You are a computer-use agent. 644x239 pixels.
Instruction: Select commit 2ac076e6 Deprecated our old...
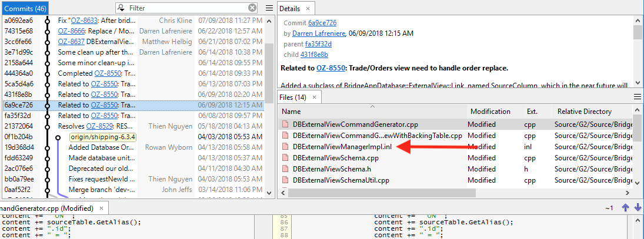coord(133,169)
